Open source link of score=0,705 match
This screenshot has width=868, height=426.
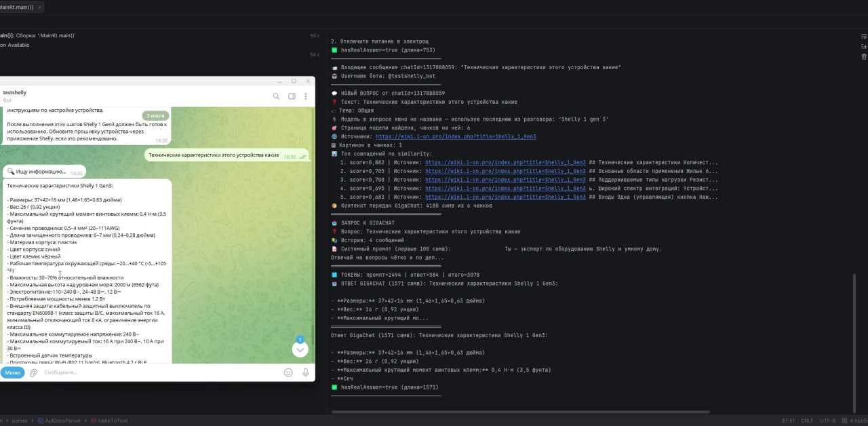[505, 172]
